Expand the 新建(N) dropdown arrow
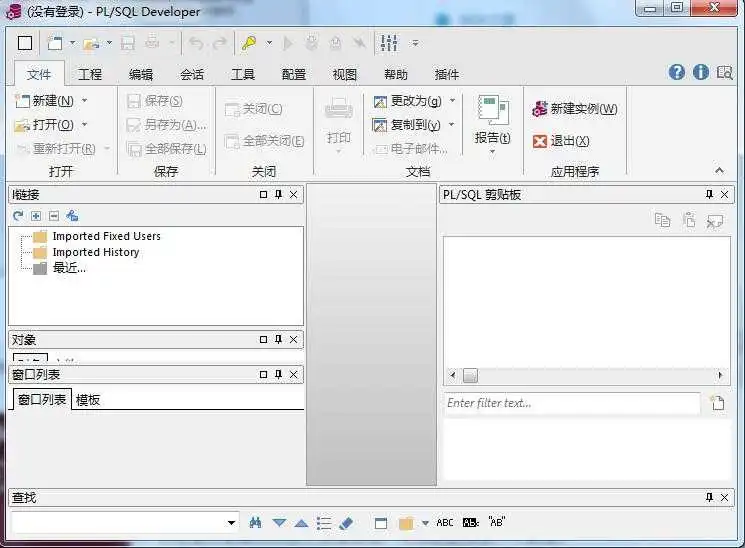This screenshot has width=745, height=548. [85, 100]
